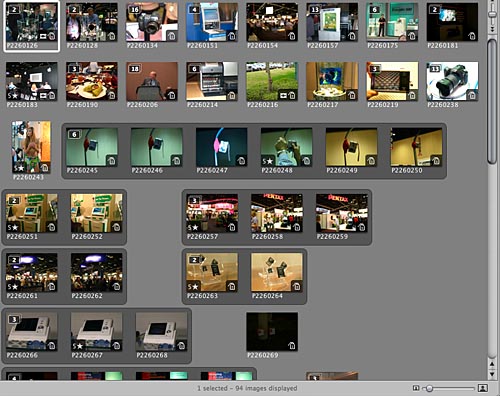Click the five-star rating badge on P2260261

[x=13, y=287]
